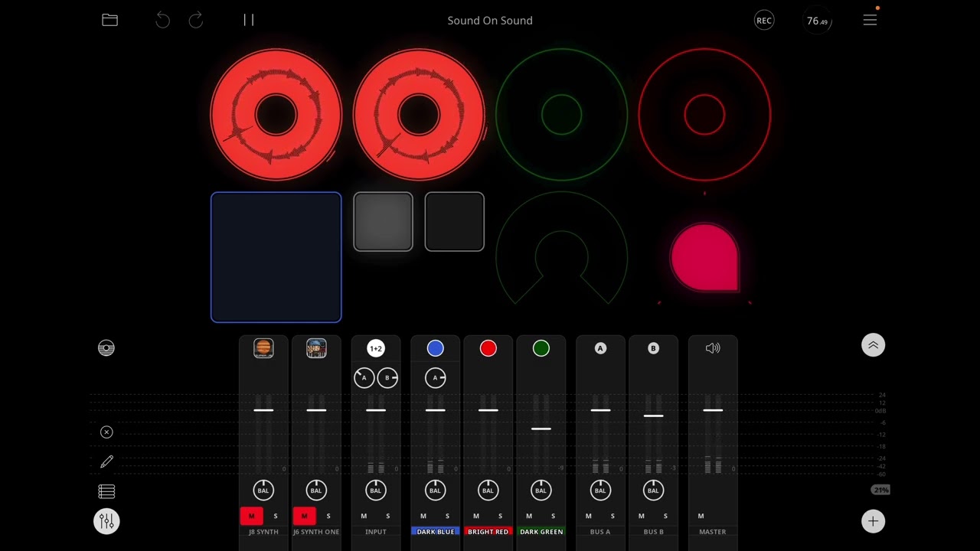Click the Bus A BAL knob
Image resolution: width=980 pixels, height=551 pixels.
click(600, 491)
